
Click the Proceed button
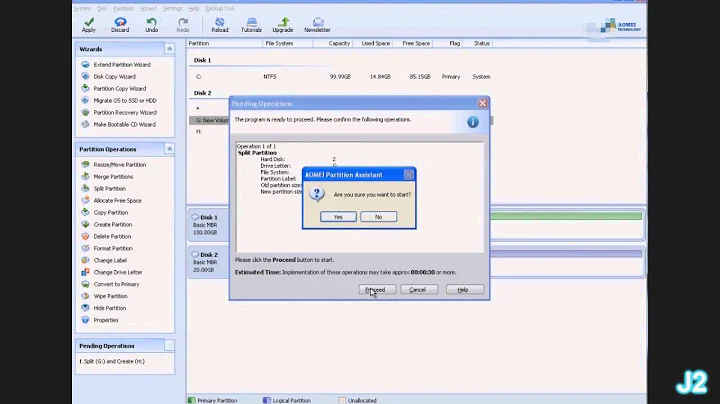[x=377, y=290]
